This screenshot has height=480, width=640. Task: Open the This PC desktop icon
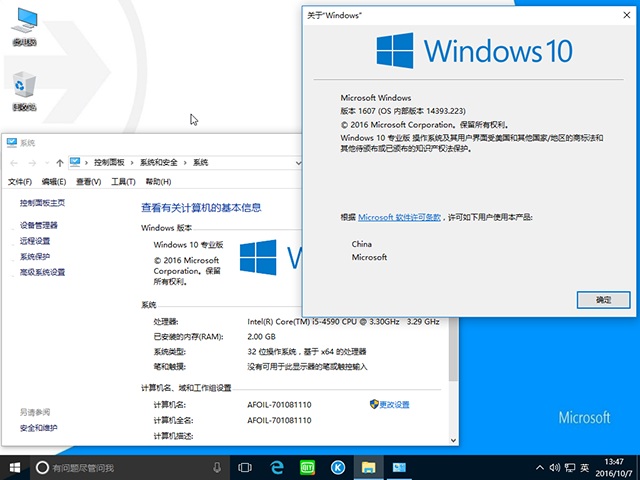coord(24,26)
